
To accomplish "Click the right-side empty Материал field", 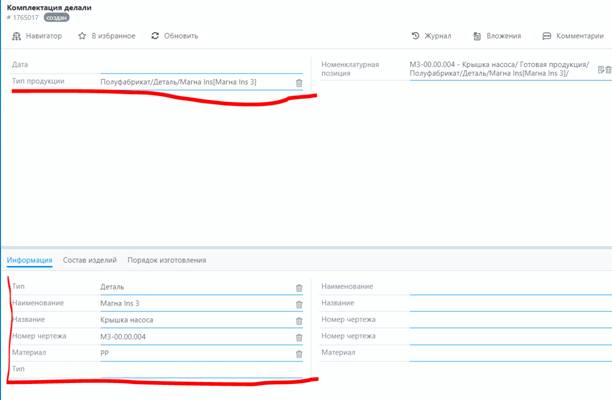I will 505,354.
